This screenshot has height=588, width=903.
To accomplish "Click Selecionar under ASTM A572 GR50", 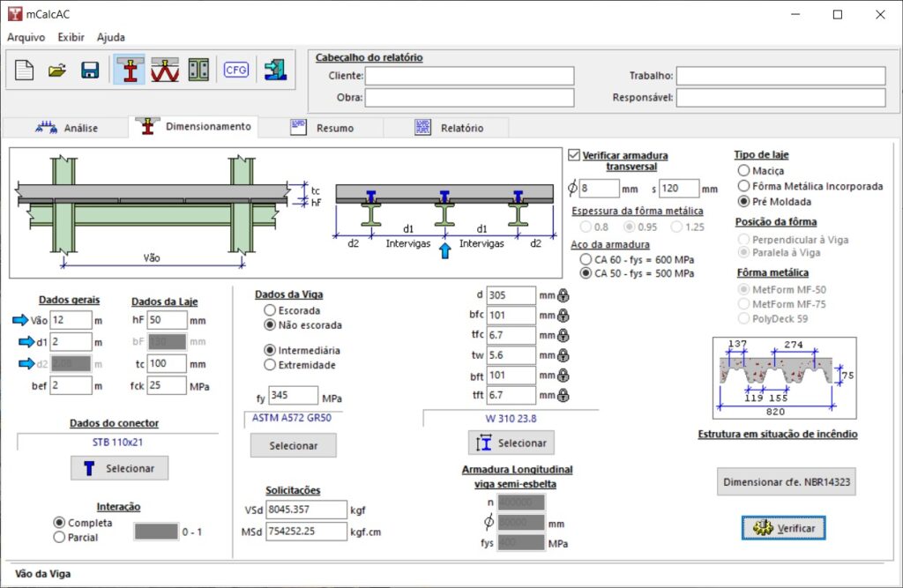I will [293, 445].
